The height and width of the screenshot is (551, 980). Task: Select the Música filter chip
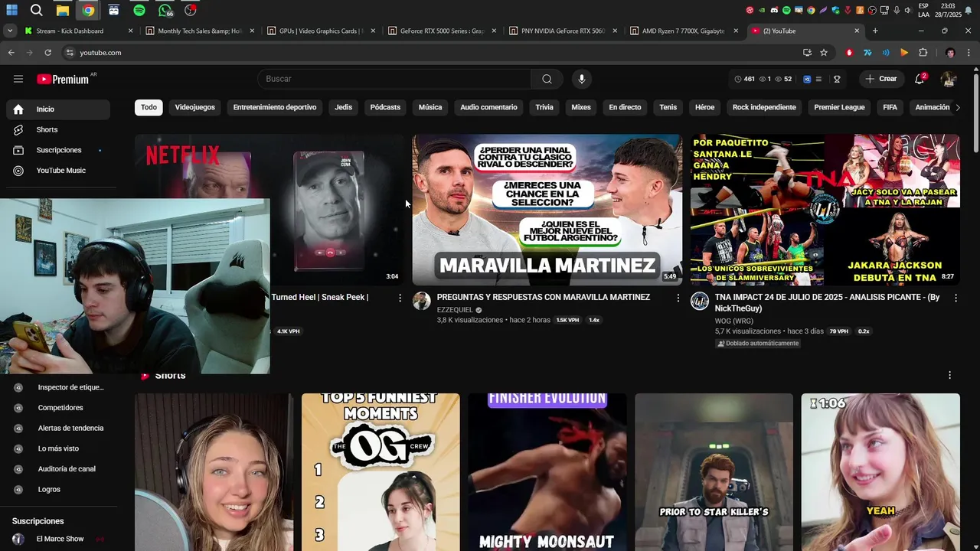pyautogui.click(x=430, y=107)
